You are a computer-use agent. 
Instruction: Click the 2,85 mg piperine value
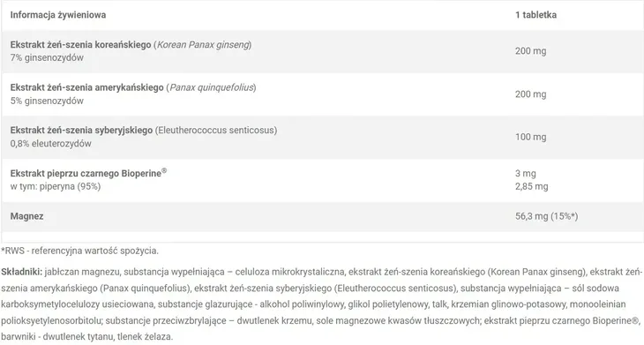531,186
